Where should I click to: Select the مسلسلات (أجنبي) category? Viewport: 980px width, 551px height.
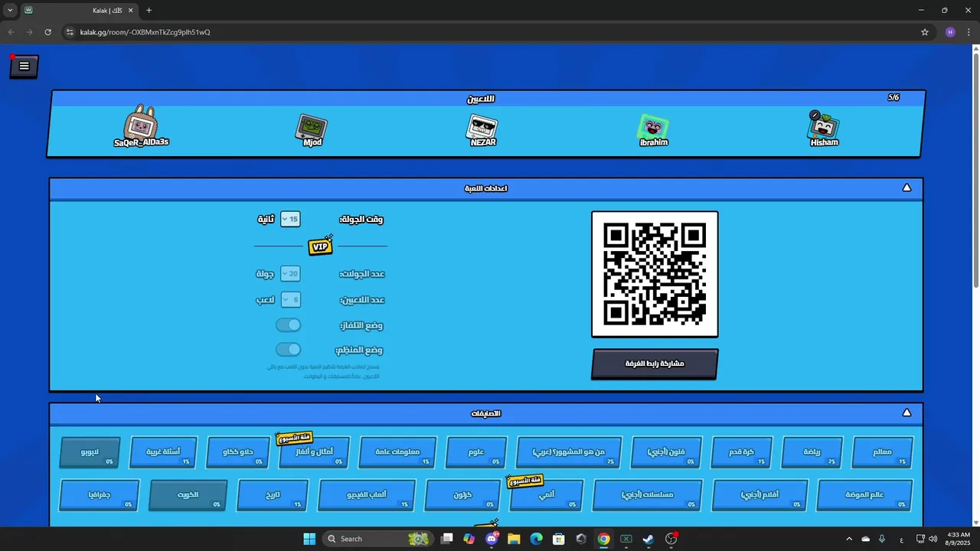click(648, 495)
